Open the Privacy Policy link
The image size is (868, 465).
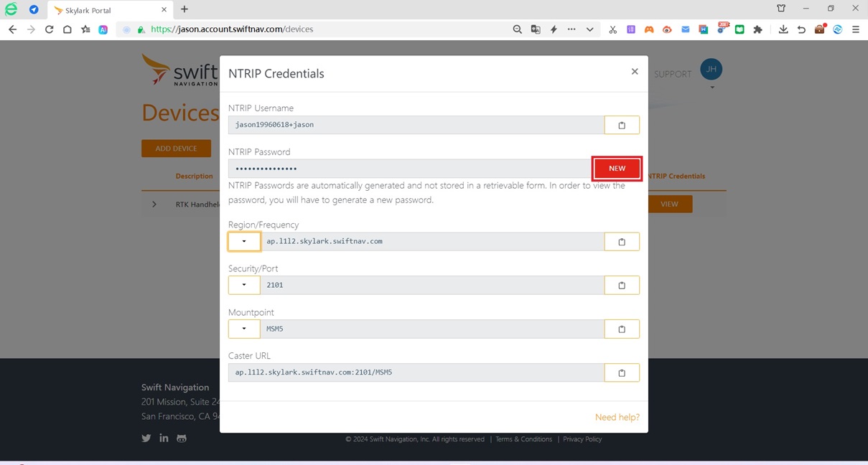pos(582,439)
